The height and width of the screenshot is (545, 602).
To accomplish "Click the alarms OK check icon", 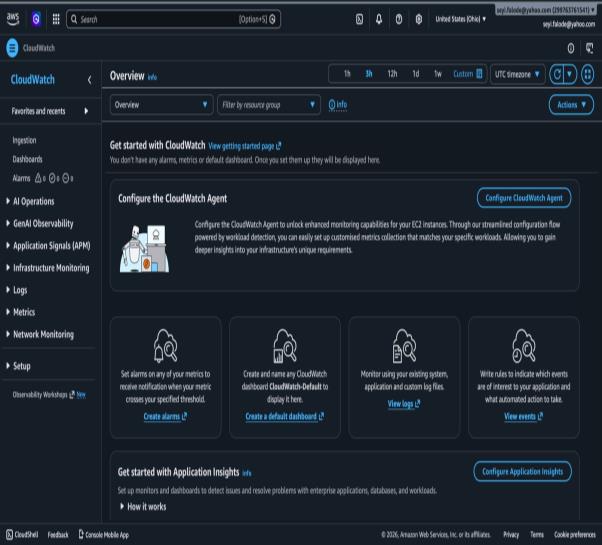I will click(52, 178).
